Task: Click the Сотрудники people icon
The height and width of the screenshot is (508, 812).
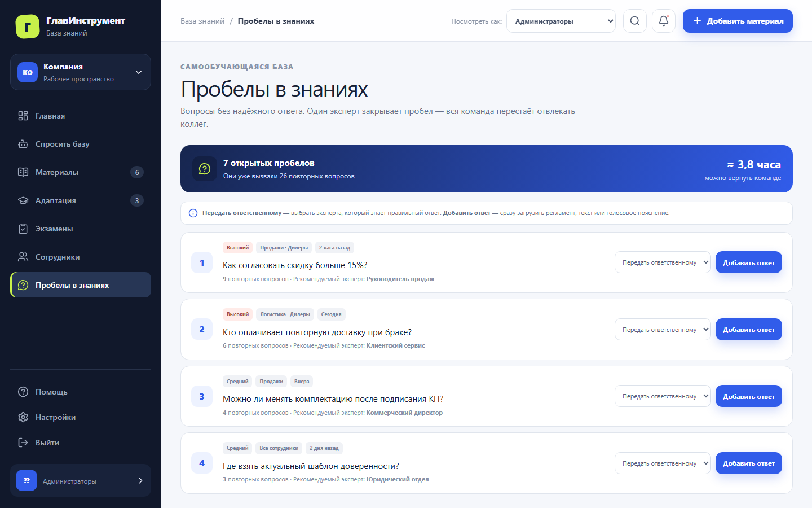Action: pyautogui.click(x=23, y=257)
